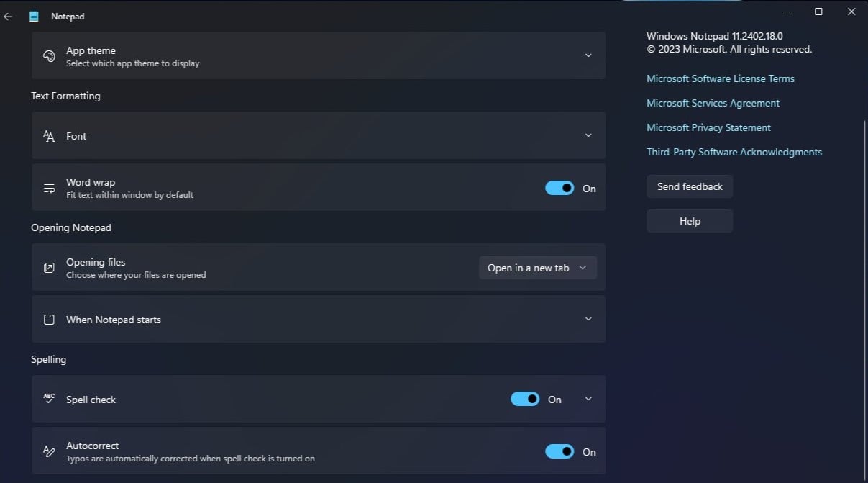Click the Font icon
Screen dimensions: 868x483
coord(49,136)
